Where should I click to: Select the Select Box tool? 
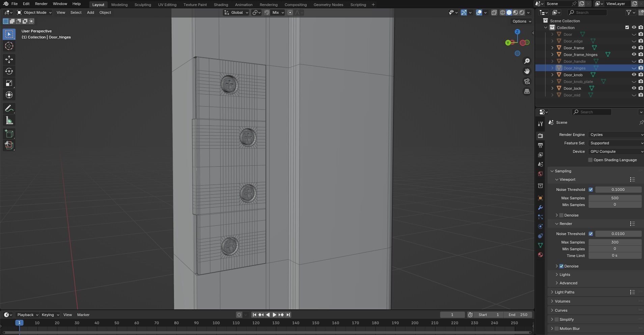[9, 34]
